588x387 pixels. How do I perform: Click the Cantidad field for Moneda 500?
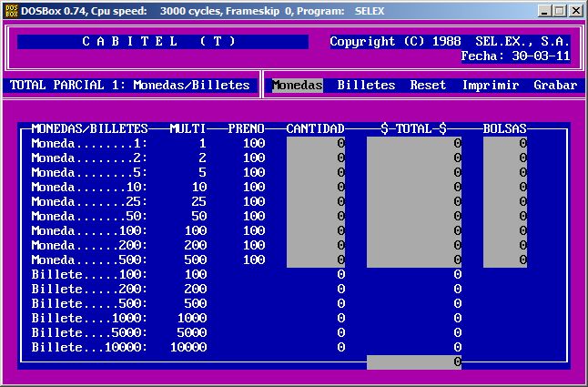pyautogui.click(x=316, y=260)
